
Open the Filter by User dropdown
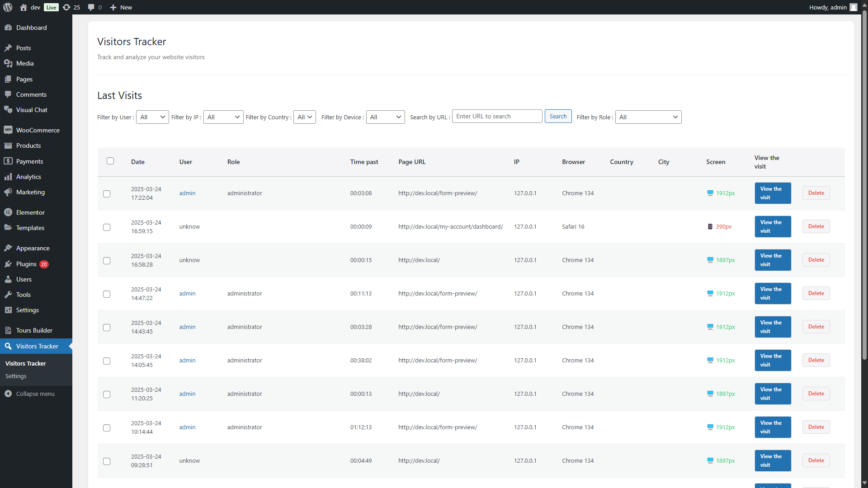pyautogui.click(x=152, y=117)
